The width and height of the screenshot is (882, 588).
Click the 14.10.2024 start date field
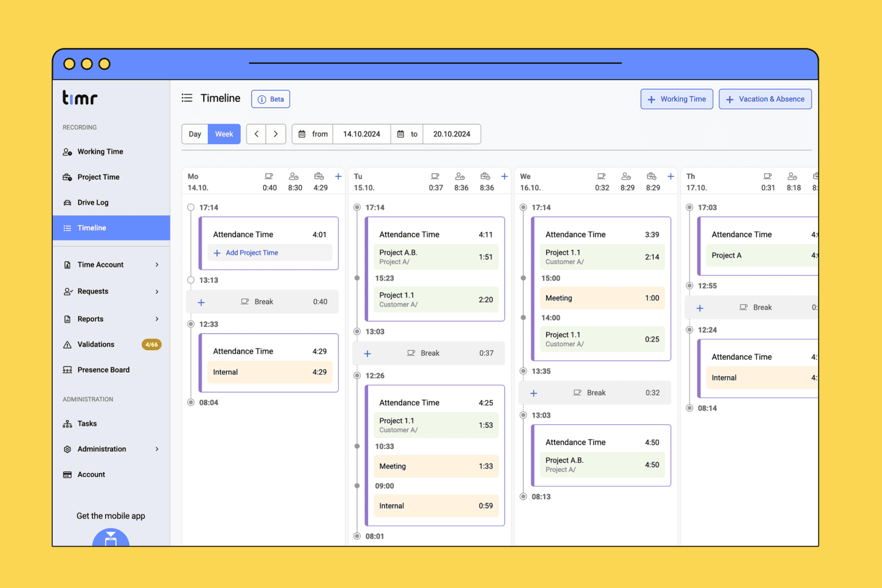tap(361, 134)
